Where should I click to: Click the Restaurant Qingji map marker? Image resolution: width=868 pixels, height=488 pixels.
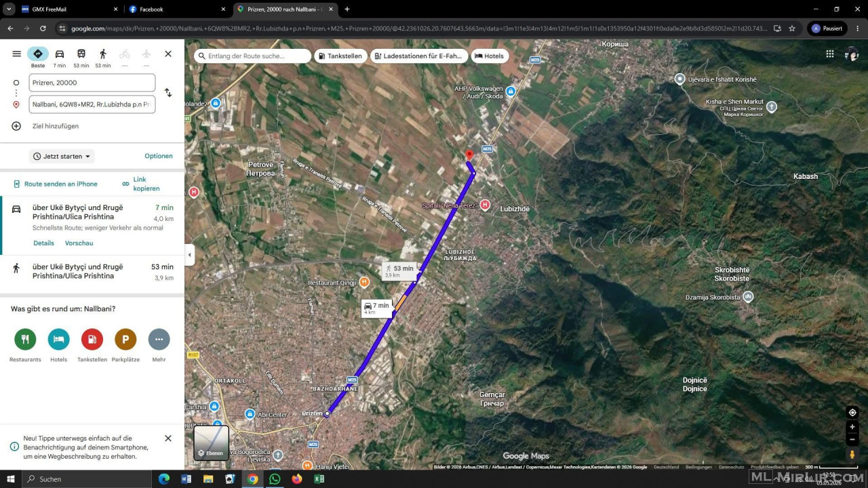pos(364,282)
